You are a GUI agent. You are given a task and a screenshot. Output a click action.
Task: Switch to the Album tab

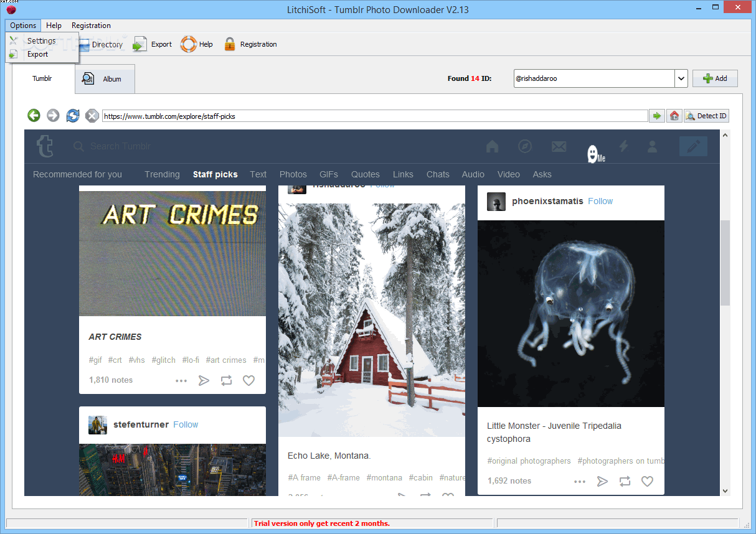pos(105,79)
